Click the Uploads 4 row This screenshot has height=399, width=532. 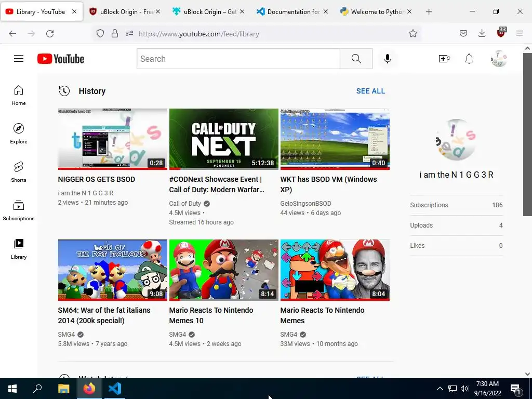[x=456, y=225]
